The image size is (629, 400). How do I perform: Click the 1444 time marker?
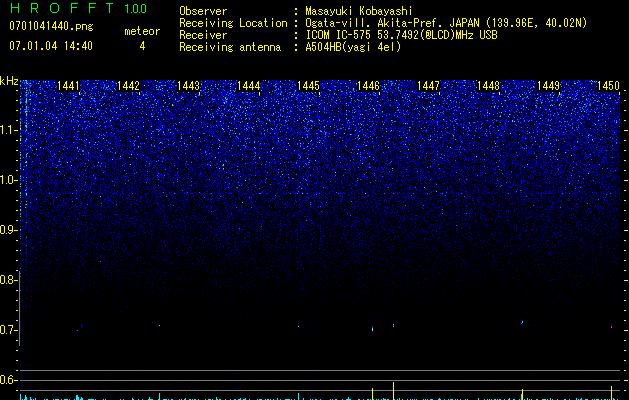(x=248, y=86)
